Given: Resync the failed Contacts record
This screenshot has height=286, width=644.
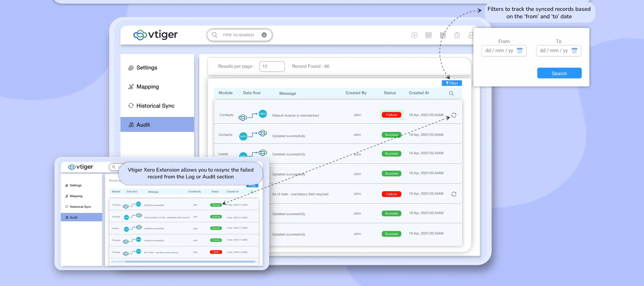Looking at the screenshot, I should [454, 115].
